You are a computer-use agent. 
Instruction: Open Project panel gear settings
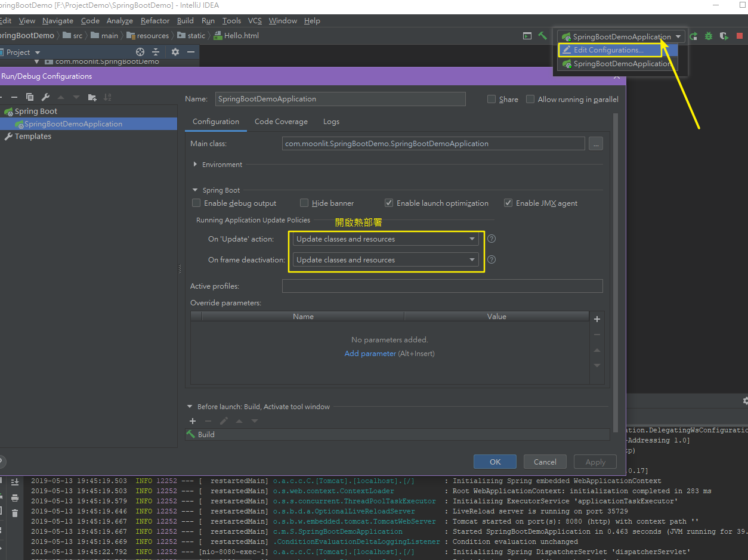point(175,52)
